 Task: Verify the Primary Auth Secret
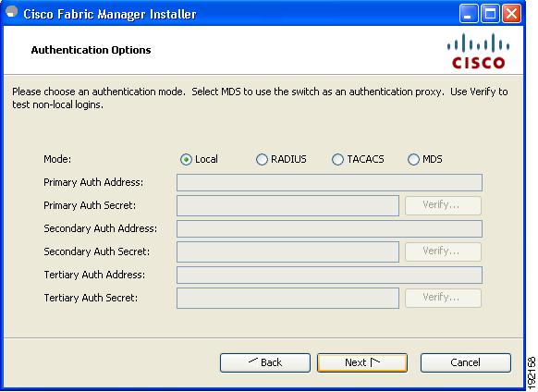point(443,205)
